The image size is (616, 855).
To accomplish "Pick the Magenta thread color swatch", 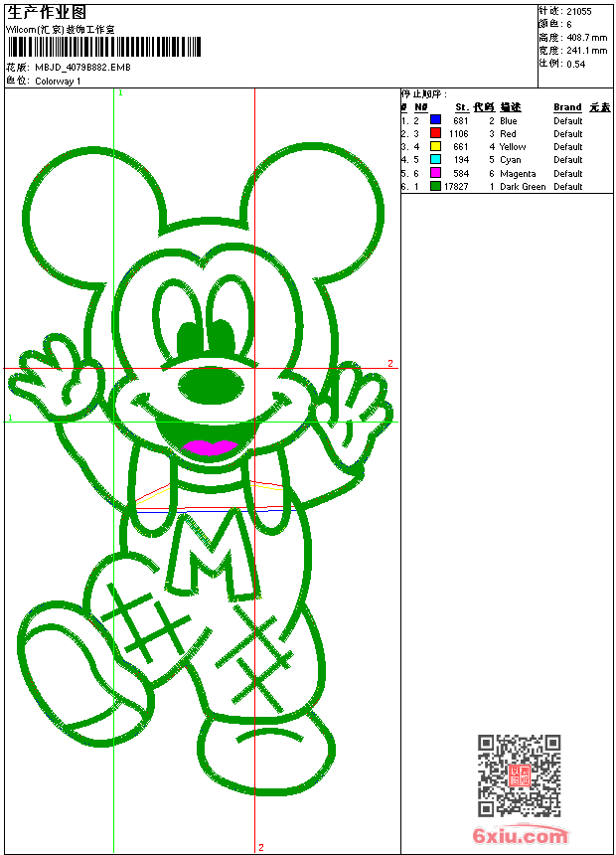I will coord(435,173).
